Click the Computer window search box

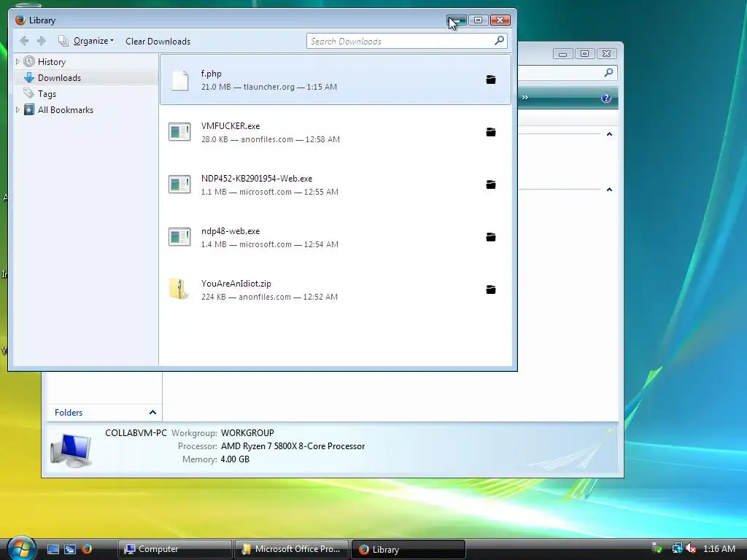click(568, 72)
